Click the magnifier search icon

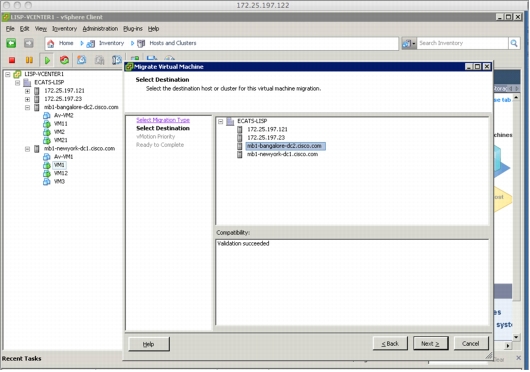[x=514, y=43]
